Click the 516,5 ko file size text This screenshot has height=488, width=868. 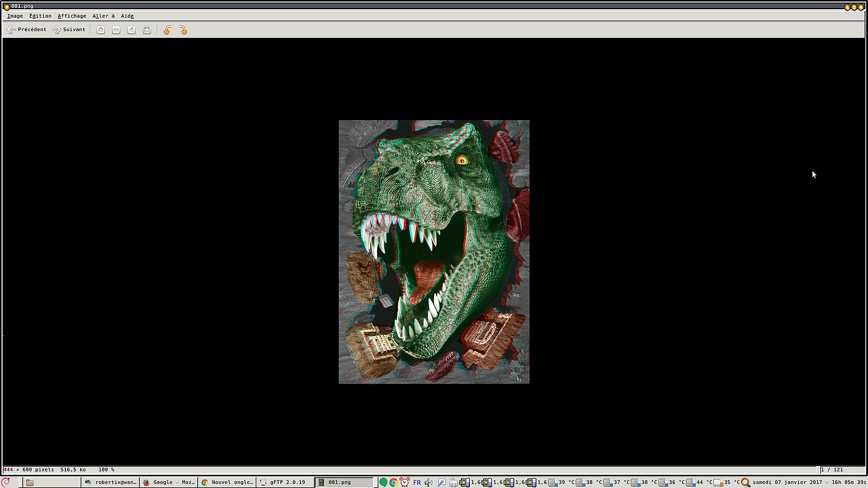(x=73, y=470)
